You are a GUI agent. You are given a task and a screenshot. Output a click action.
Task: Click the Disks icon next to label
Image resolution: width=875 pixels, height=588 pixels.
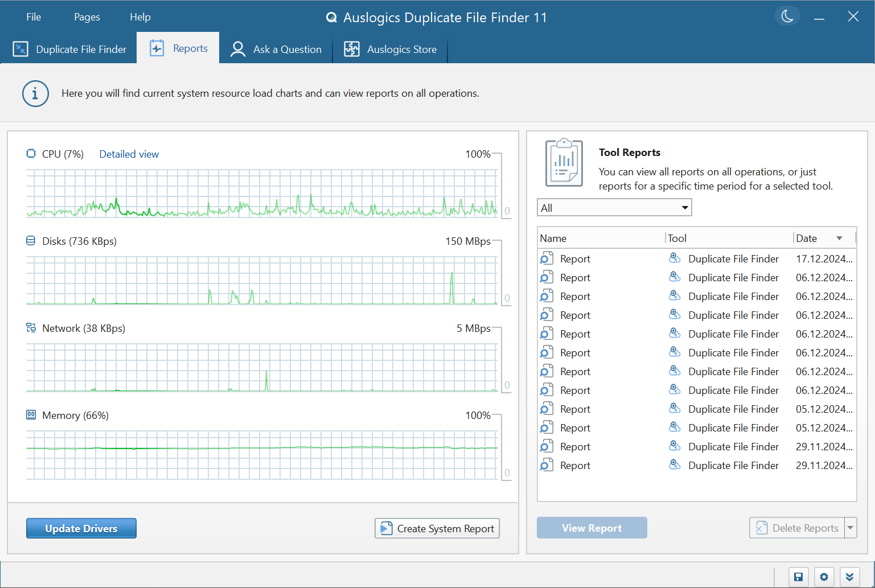pos(31,241)
